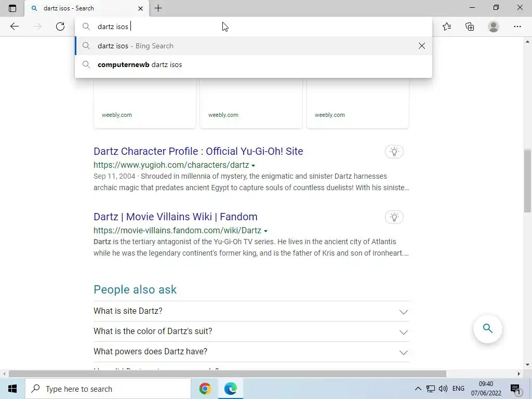Expand the movie-villains.fandom.com URL dropdown arrow

(x=265, y=231)
